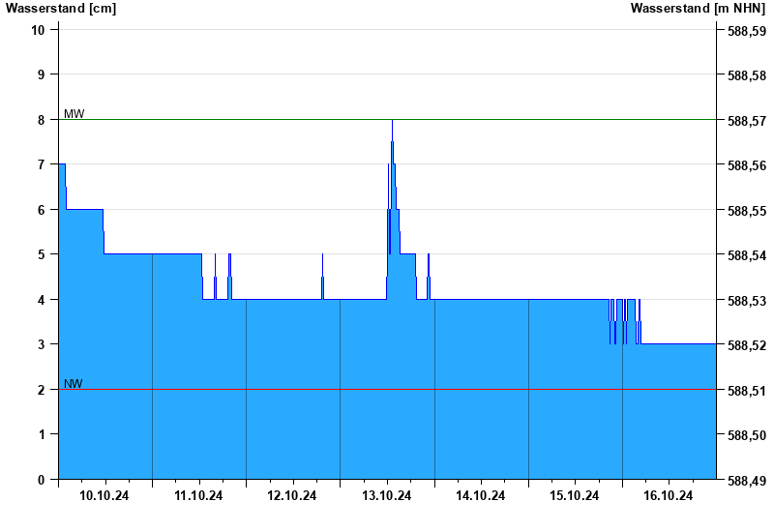Click the left axis value "9"
Screen dimensions: 774x532
(x=41, y=74)
